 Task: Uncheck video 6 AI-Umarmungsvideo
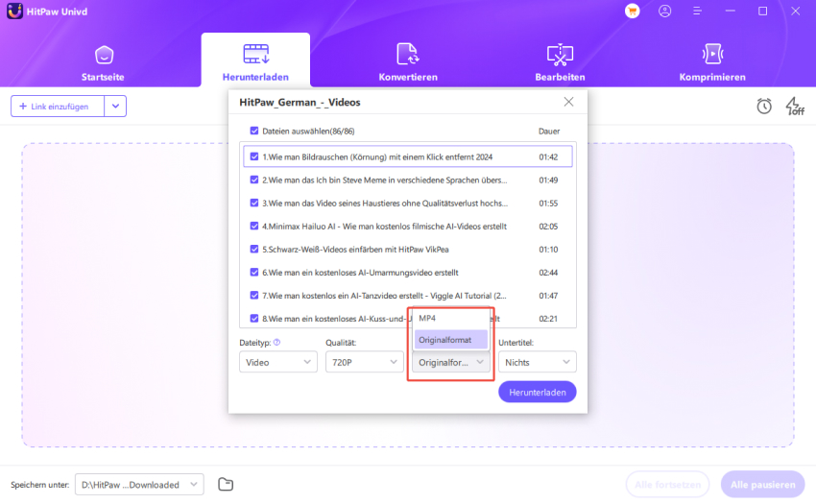click(254, 272)
